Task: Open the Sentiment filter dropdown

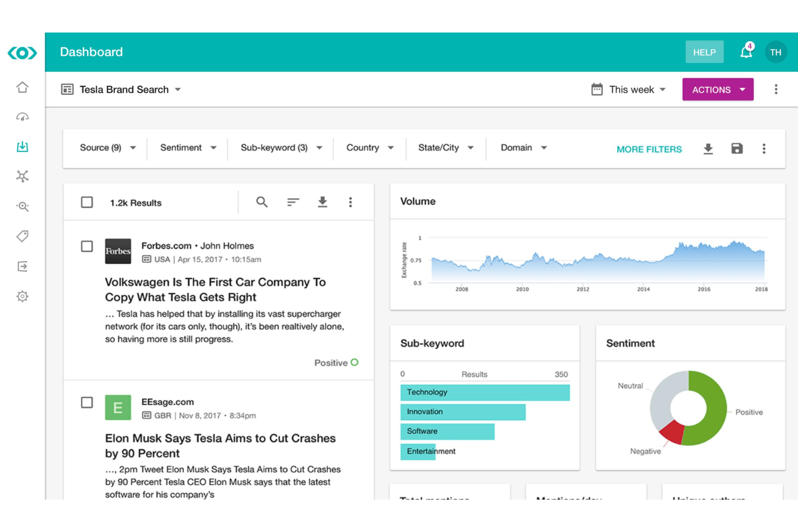Action: [188, 148]
